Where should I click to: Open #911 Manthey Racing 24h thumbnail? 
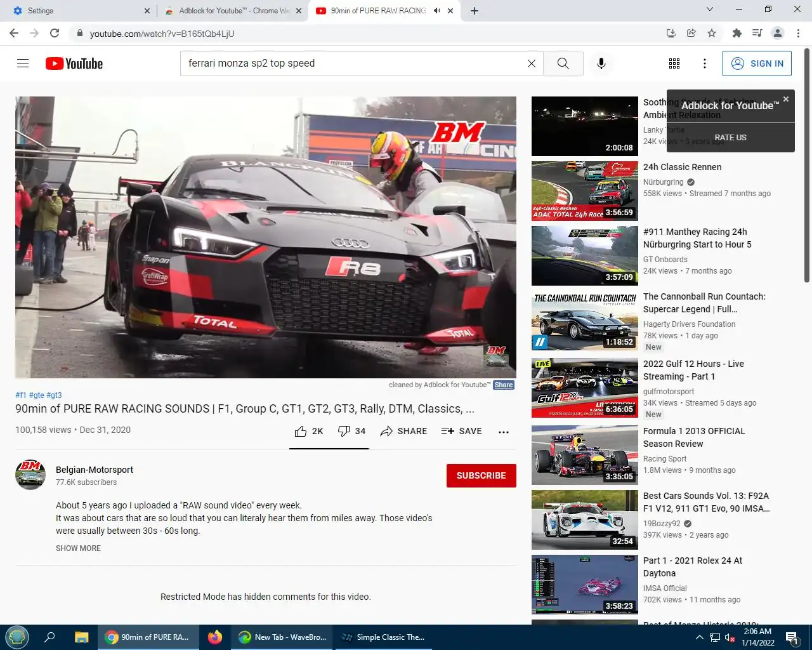[585, 256]
